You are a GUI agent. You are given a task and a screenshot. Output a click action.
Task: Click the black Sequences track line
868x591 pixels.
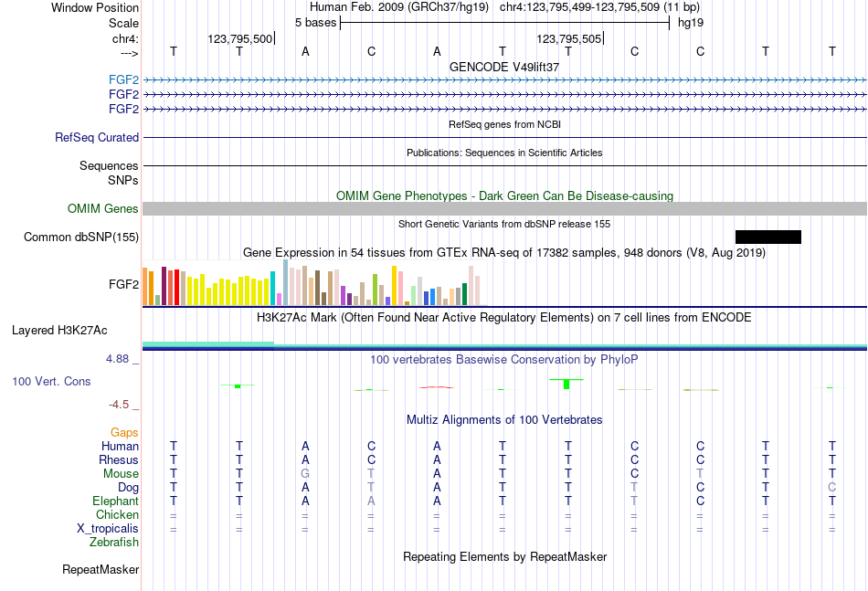click(505, 165)
